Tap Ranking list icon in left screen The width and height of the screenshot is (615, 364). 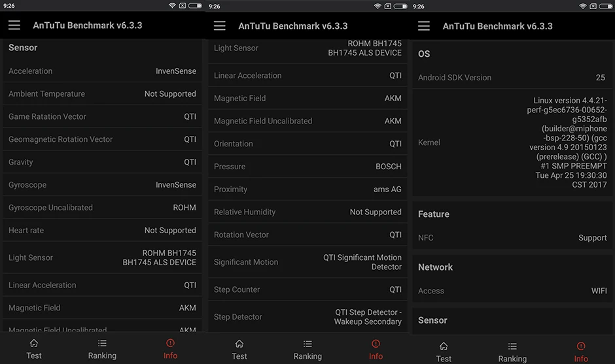102,343
